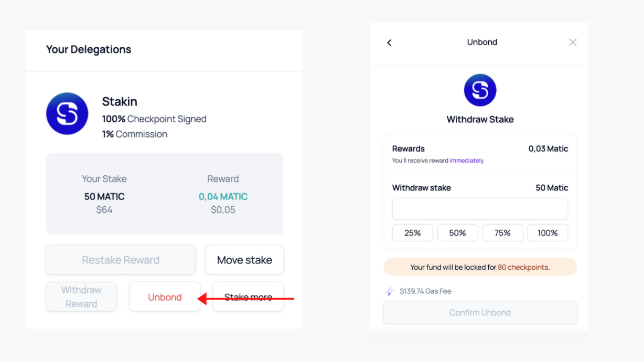
Task: Open the immediately reward link
Action: [x=466, y=161]
